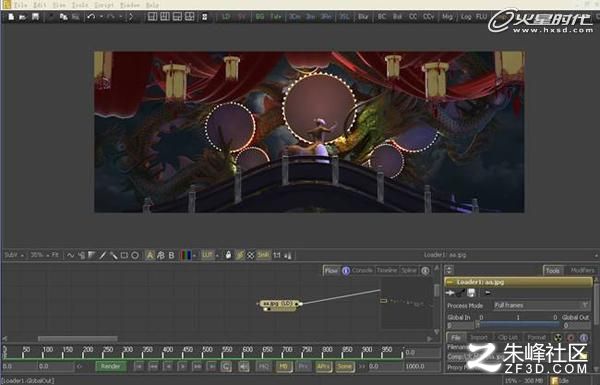Click the green Render button
The width and height of the screenshot is (600, 385).
click(x=111, y=367)
